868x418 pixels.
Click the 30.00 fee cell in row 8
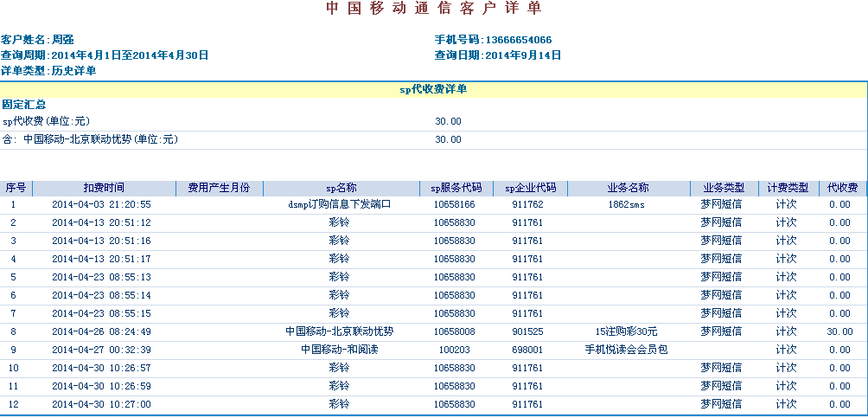click(839, 331)
